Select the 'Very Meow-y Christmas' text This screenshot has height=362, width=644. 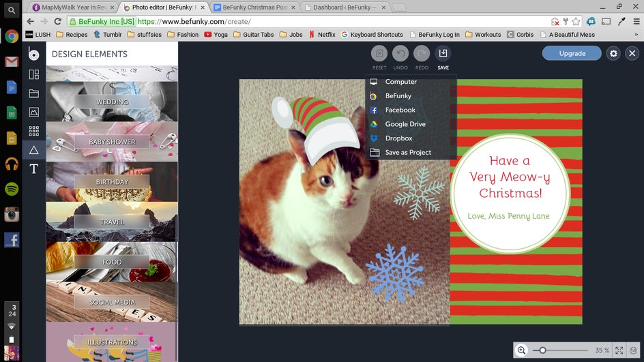510,177
